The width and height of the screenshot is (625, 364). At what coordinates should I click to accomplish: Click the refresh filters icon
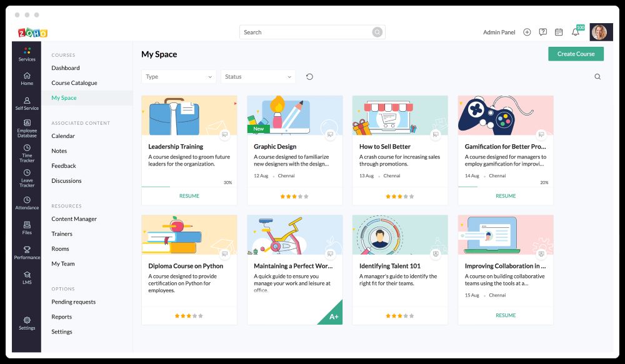309,77
